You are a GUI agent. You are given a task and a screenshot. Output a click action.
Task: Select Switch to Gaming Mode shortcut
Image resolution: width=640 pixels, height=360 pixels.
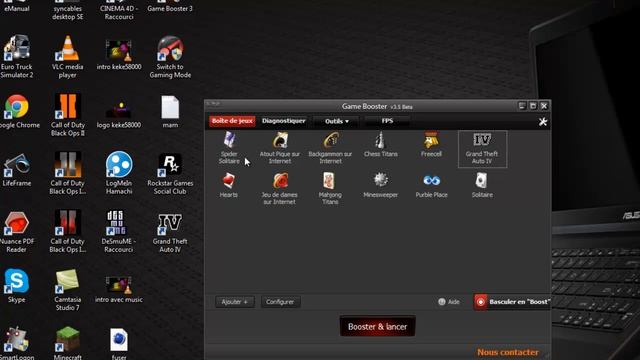pos(170,57)
